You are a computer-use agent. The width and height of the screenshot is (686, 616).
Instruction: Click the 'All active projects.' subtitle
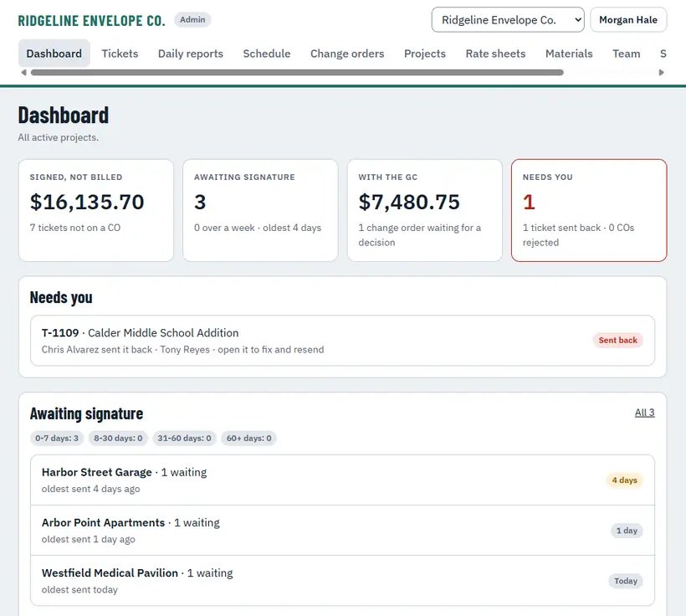[59, 137]
